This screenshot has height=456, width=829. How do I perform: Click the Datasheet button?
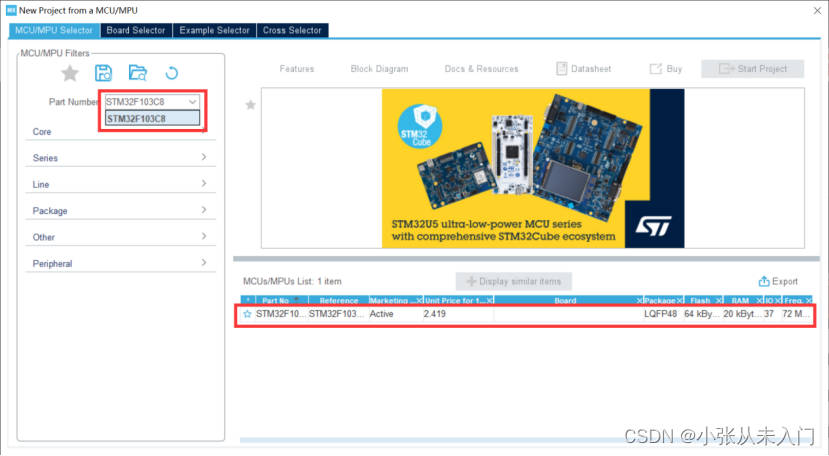point(584,69)
